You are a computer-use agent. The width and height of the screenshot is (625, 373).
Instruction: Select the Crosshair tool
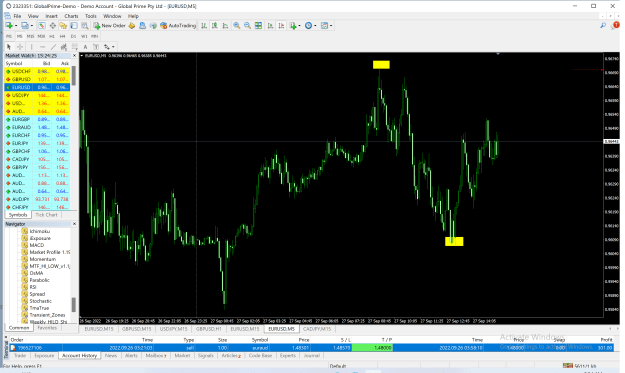20,47
